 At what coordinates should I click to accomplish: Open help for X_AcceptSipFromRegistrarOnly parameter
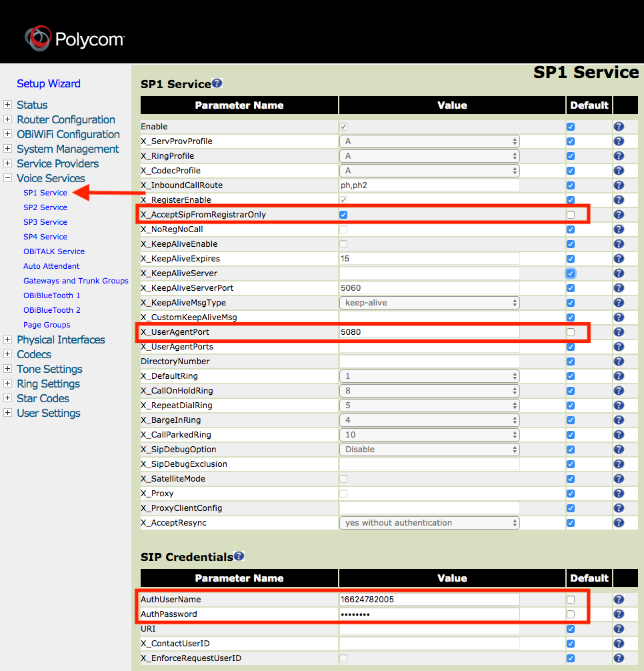619,214
